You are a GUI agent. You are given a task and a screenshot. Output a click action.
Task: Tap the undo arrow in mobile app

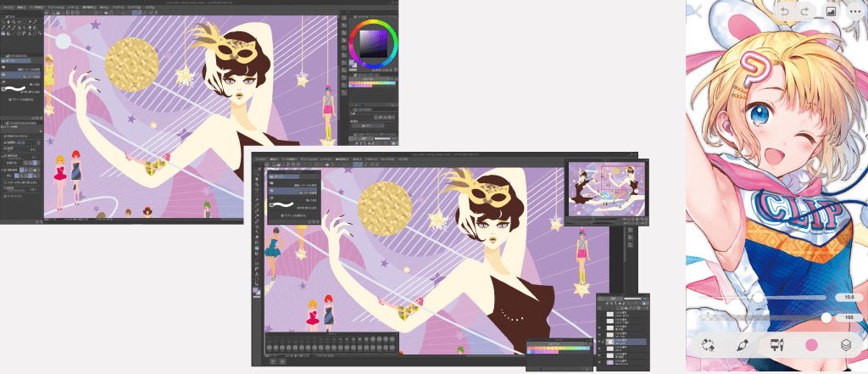point(783,10)
